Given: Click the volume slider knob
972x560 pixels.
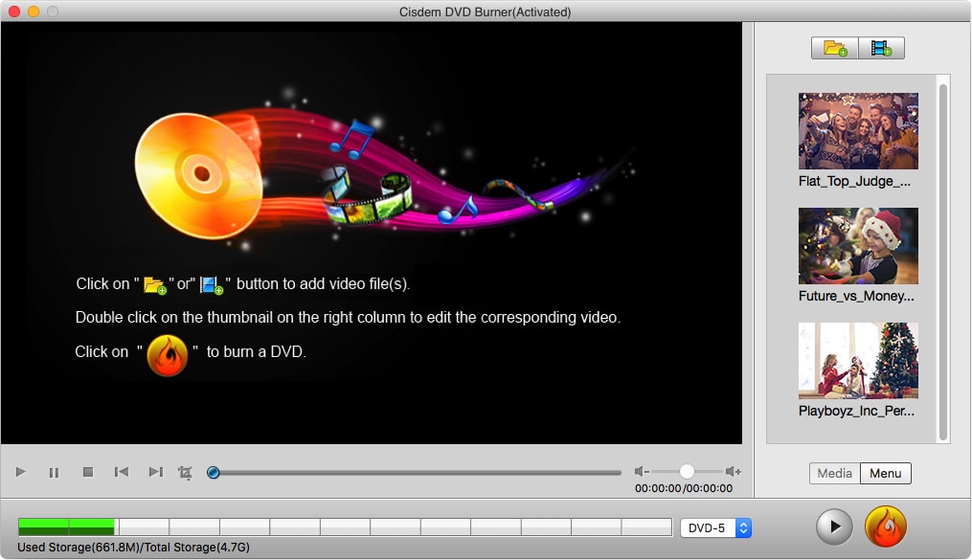Looking at the screenshot, I should click(687, 472).
